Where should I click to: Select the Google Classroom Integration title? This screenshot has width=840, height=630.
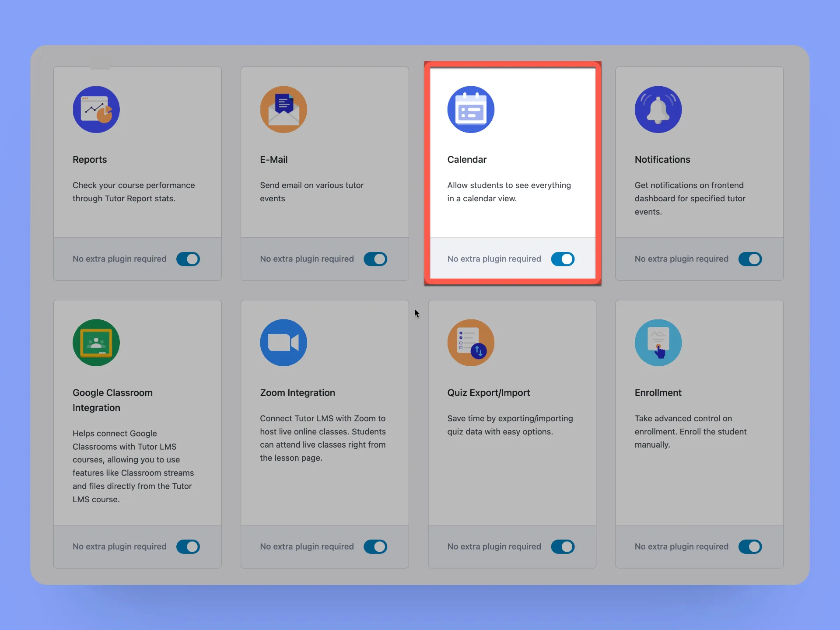(113, 400)
